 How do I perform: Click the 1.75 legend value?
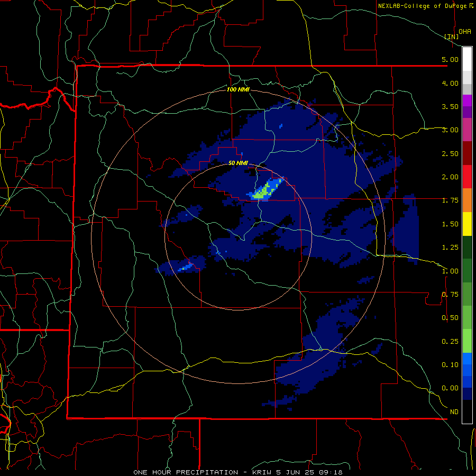[x=450, y=200]
